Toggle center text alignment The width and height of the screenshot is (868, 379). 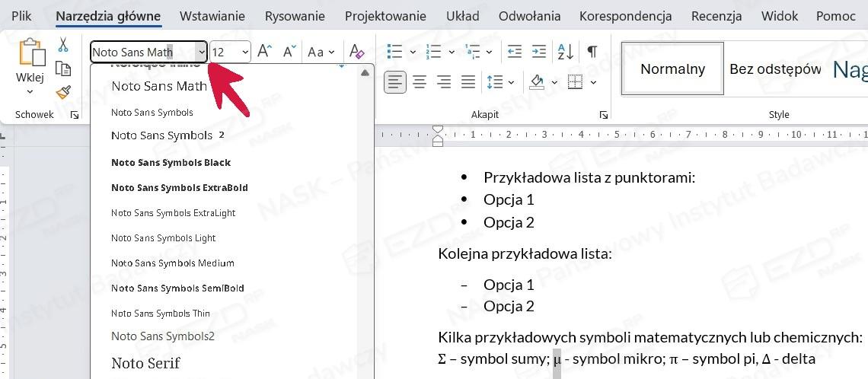coord(420,81)
